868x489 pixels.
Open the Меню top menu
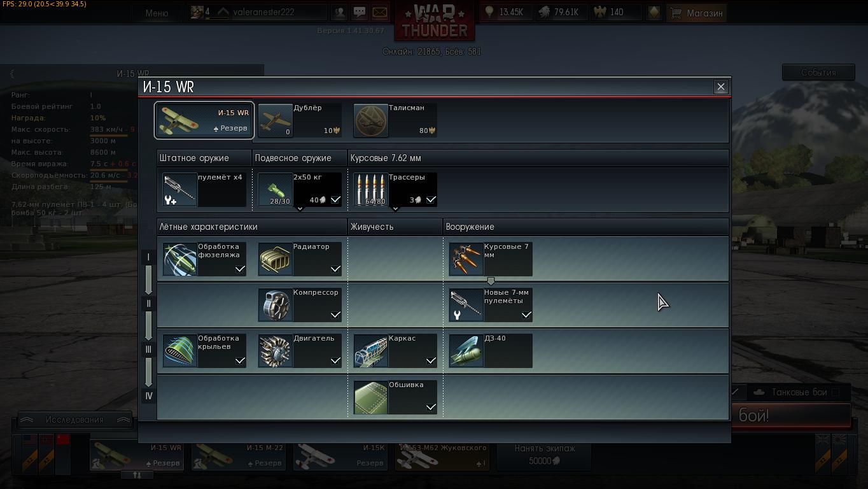(x=157, y=13)
